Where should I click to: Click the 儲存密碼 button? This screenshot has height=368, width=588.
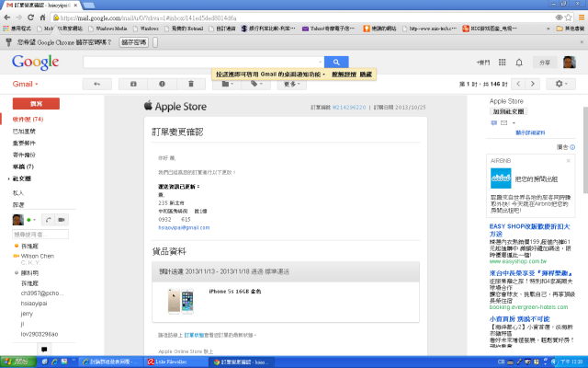[134, 42]
